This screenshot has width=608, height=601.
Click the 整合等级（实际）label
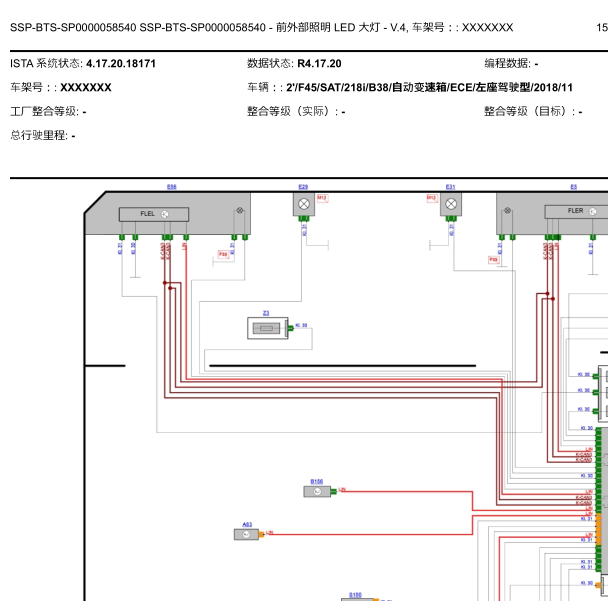293,112
